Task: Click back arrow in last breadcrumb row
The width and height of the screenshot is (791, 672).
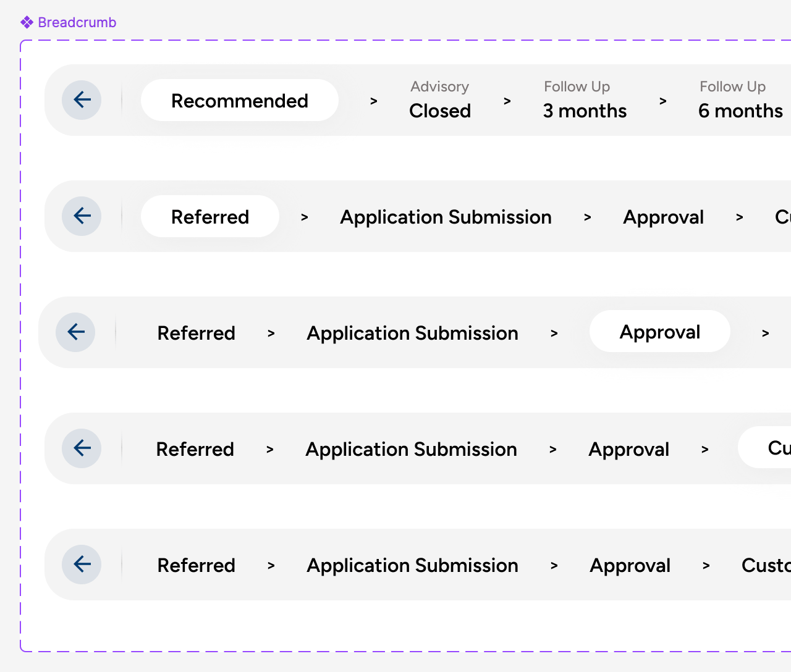Action: pos(82,565)
